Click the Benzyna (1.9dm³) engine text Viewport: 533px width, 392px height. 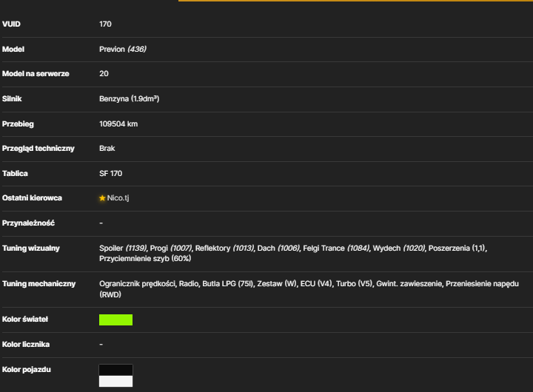click(129, 99)
